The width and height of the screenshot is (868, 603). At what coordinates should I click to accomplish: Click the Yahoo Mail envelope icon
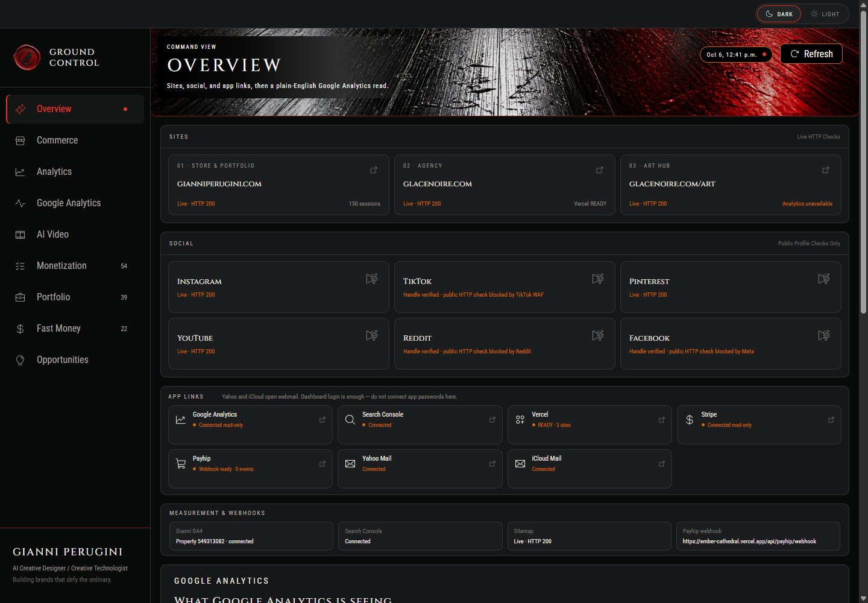coord(350,464)
